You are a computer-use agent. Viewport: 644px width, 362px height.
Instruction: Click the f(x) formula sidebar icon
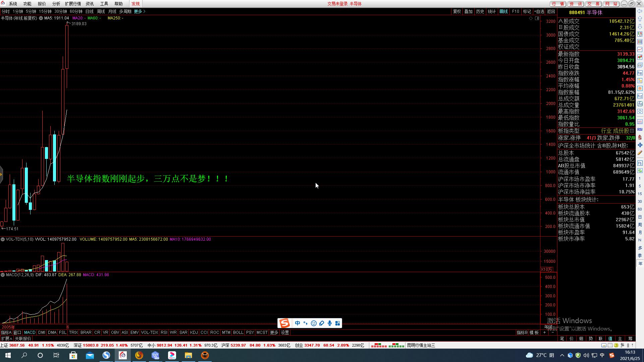pyautogui.click(x=640, y=104)
